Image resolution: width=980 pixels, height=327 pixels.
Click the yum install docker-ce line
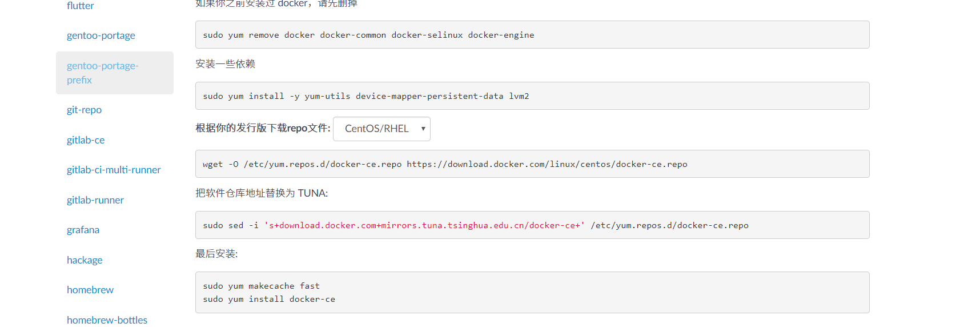tap(269, 299)
